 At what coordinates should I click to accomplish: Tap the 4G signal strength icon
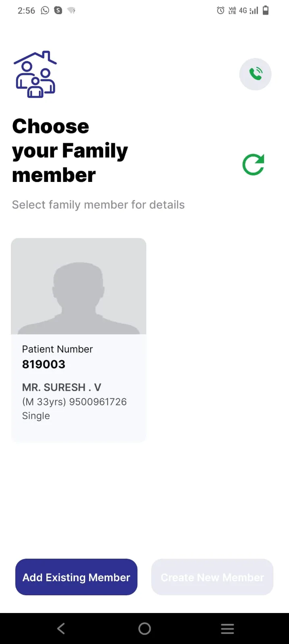248,10
